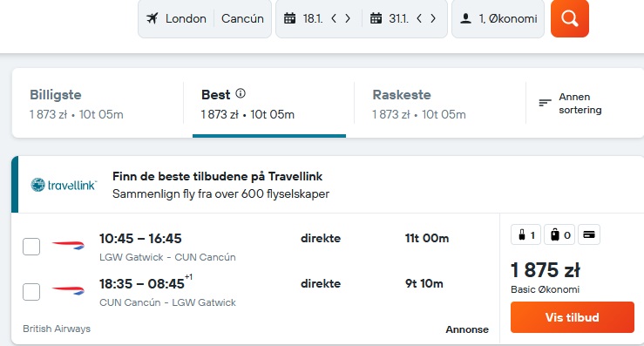Tick the checkbox for the 10:45 – 16:45 flight

click(31, 247)
